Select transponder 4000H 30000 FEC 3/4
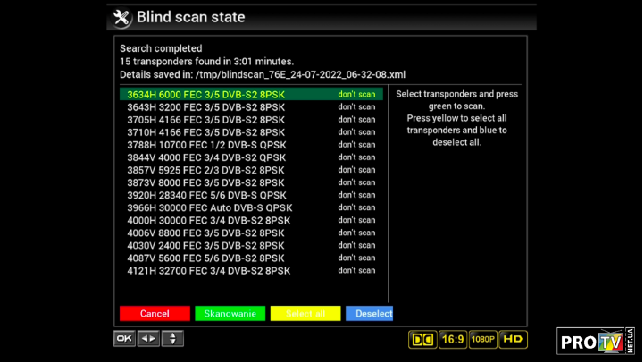 tap(208, 220)
